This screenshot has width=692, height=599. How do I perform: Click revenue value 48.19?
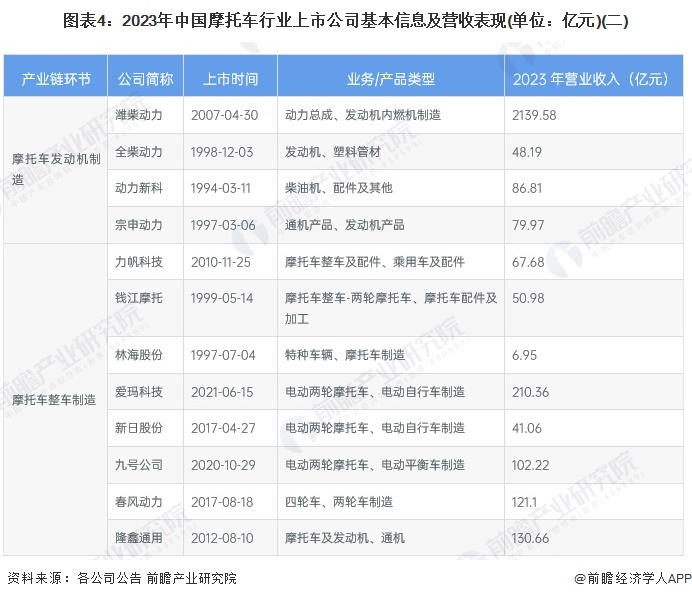[x=527, y=152]
